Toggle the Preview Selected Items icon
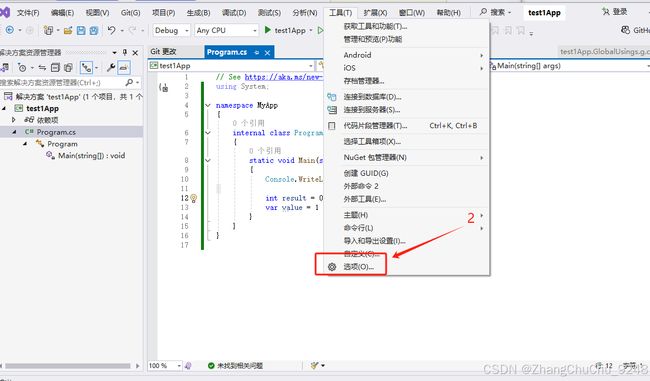The height and width of the screenshot is (381, 650). tap(124, 68)
